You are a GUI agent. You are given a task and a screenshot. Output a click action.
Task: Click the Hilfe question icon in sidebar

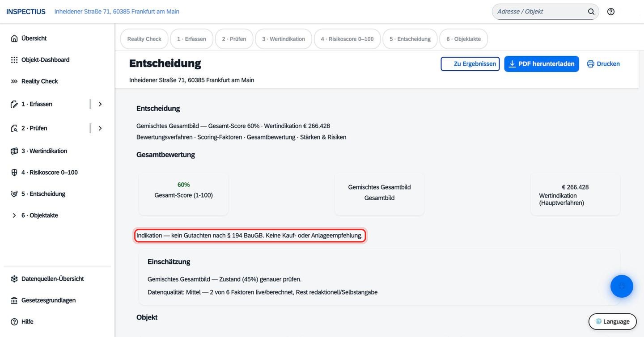click(x=14, y=322)
